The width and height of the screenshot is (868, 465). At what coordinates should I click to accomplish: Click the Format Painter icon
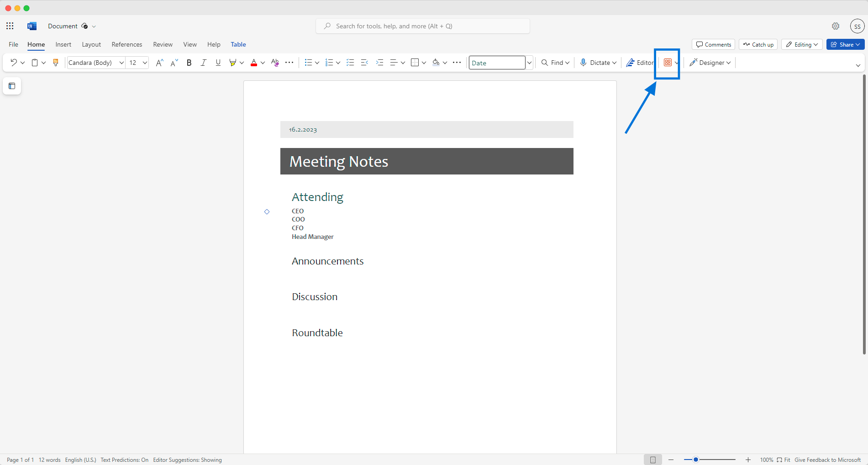point(56,63)
